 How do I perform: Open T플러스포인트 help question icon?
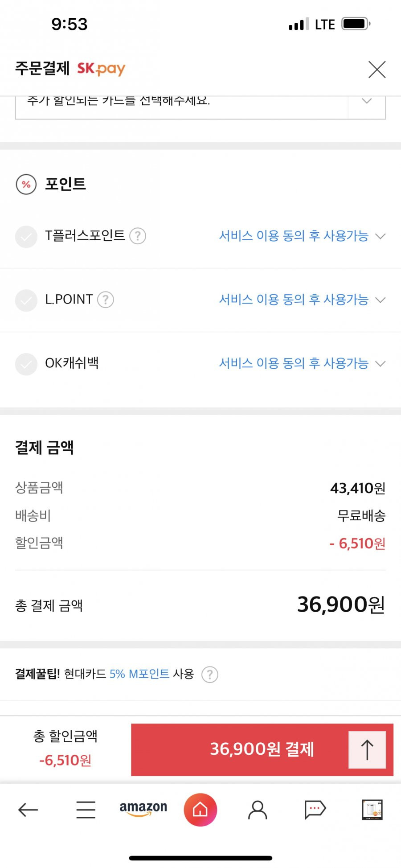[138, 236]
